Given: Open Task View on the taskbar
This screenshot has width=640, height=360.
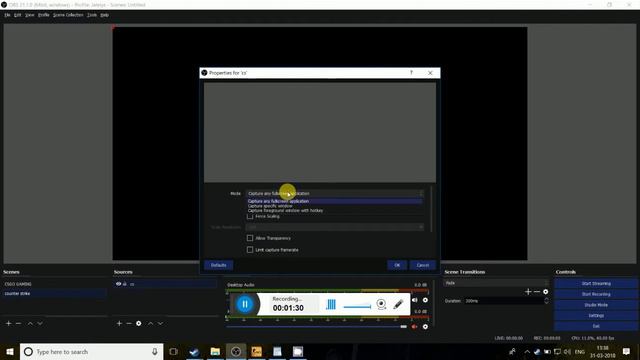Looking at the screenshot, I should click(173, 351).
